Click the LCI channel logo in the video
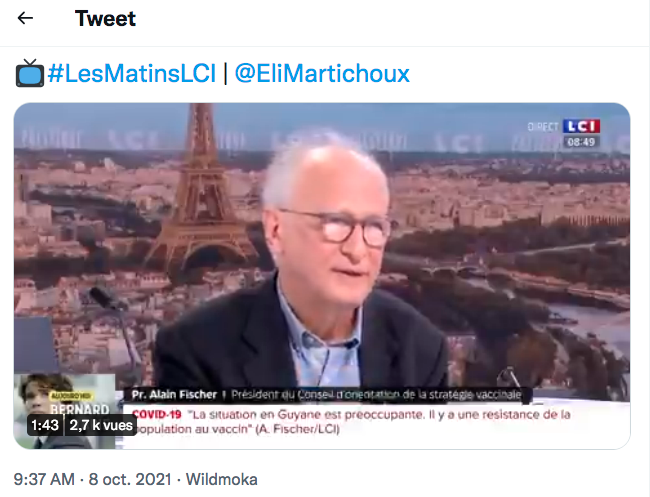Viewport: 650px width, 497px height. pos(581,126)
